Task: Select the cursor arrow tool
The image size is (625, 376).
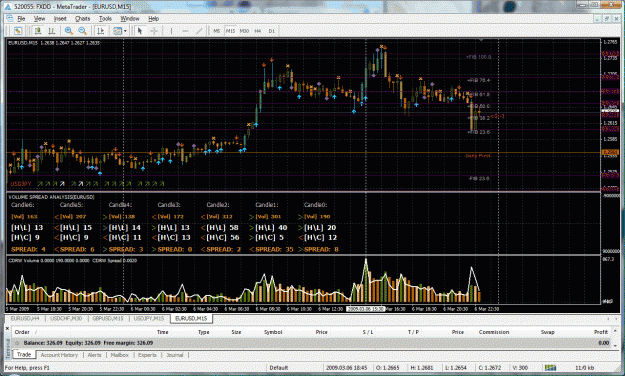Action: [140, 31]
